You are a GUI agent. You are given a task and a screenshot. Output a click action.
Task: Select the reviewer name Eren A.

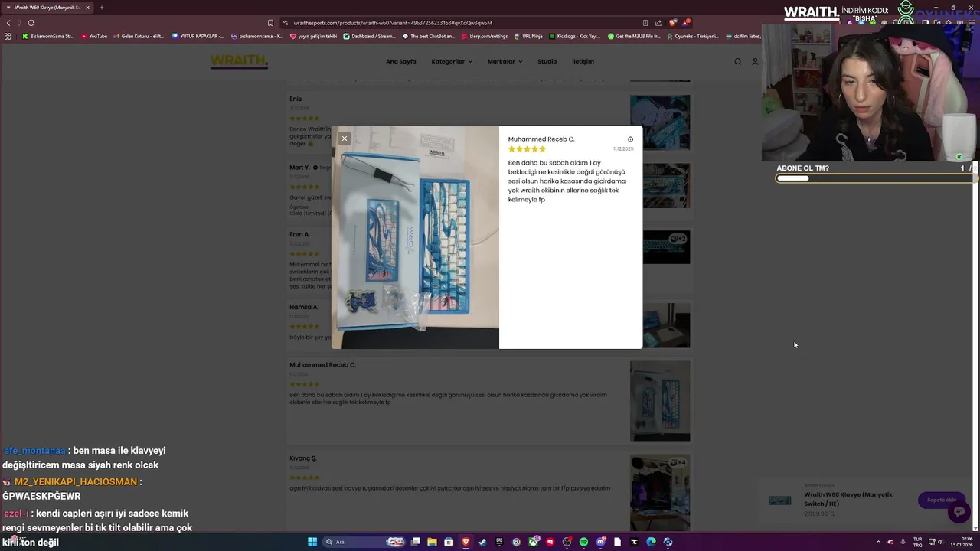pyautogui.click(x=299, y=234)
